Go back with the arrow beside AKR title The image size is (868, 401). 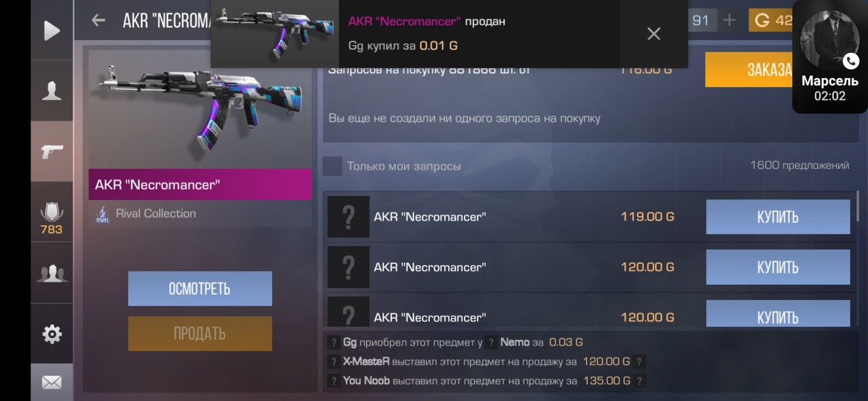point(98,20)
